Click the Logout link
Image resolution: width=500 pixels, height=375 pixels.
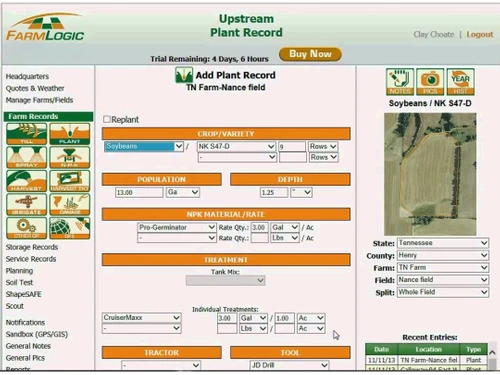480,34
